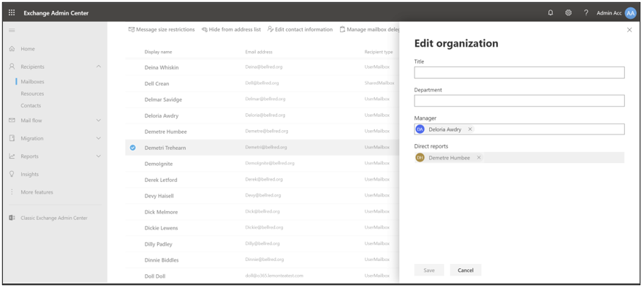Select the Dick Melmore mailbox

click(262, 212)
